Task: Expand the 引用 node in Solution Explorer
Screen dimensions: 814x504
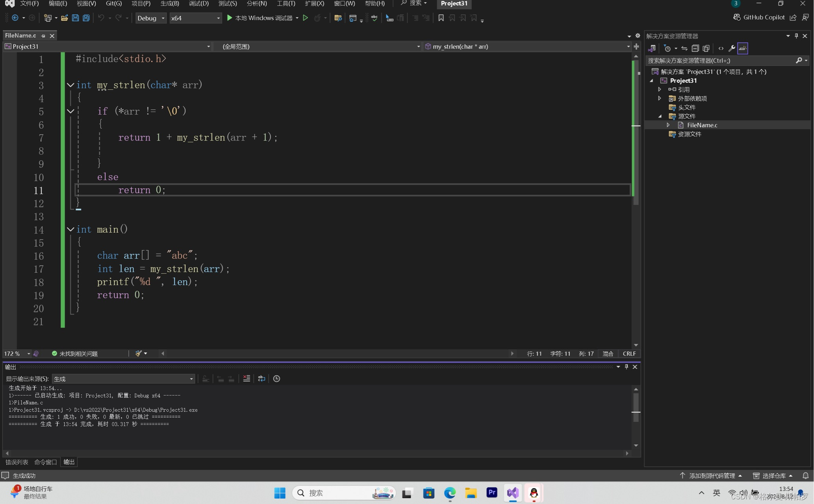Action: [660, 89]
